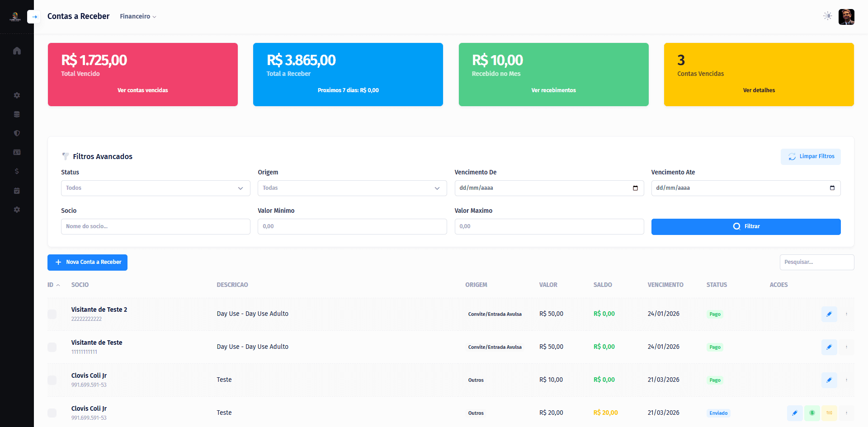Expand the sidebar with the arrow button

click(34, 17)
